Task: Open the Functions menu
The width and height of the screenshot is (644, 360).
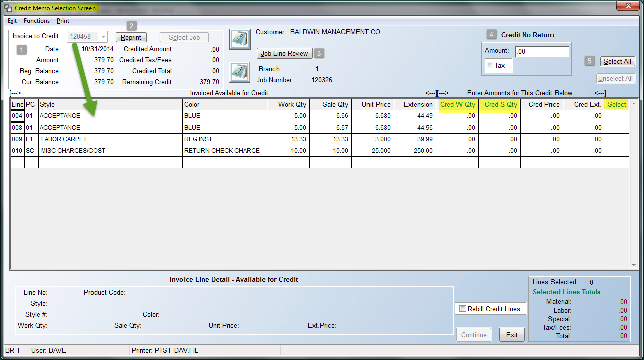Action: click(36, 21)
